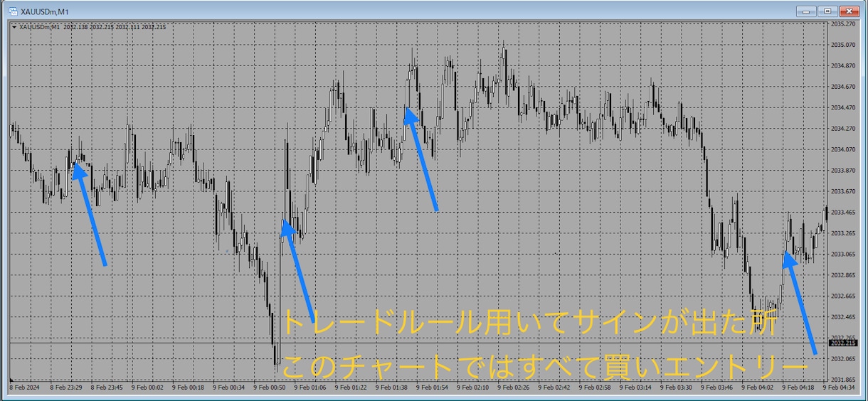Maximize the XAUUSDm,M1 chart window
The height and width of the screenshot is (401, 868).
point(827,11)
